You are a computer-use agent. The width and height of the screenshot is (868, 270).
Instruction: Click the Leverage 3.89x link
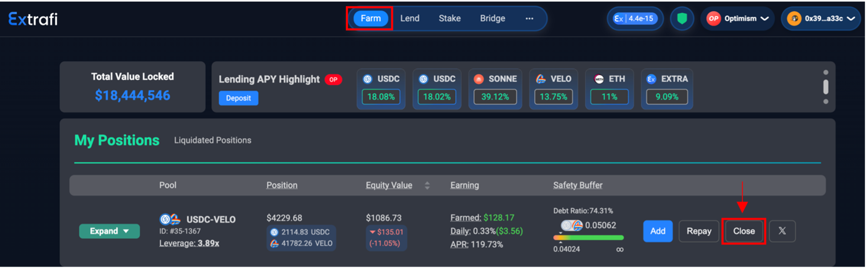pyautogui.click(x=189, y=243)
